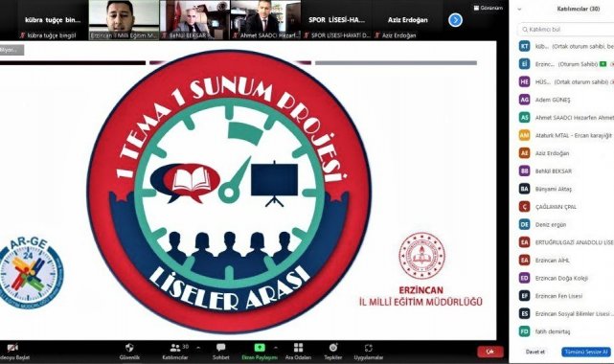Click the Katılımcı bul search field

pyautogui.click(x=566, y=30)
